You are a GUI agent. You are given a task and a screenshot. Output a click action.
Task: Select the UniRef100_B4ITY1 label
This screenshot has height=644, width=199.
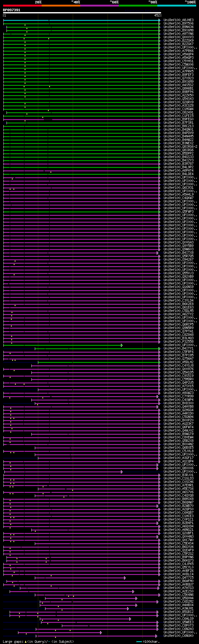(178, 349)
